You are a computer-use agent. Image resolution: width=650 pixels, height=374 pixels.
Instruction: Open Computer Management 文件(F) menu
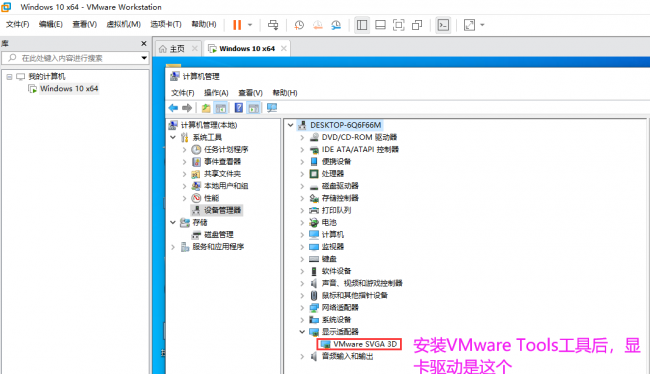183,93
